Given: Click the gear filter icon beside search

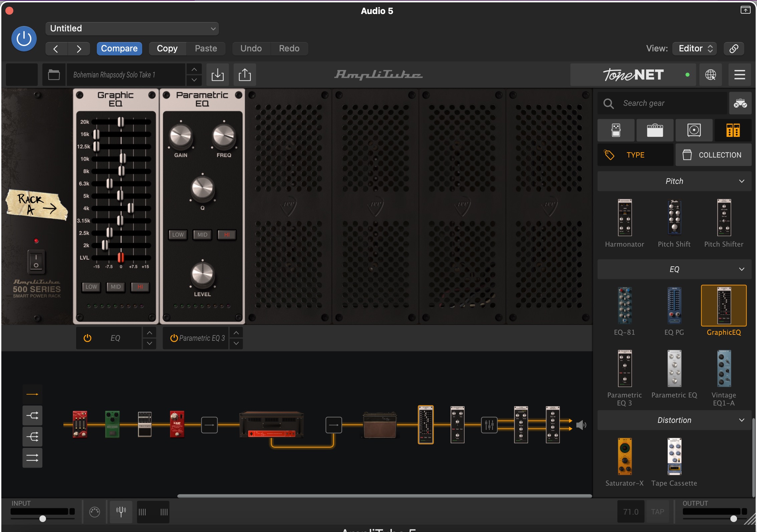Looking at the screenshot, I should click(740, 103).
